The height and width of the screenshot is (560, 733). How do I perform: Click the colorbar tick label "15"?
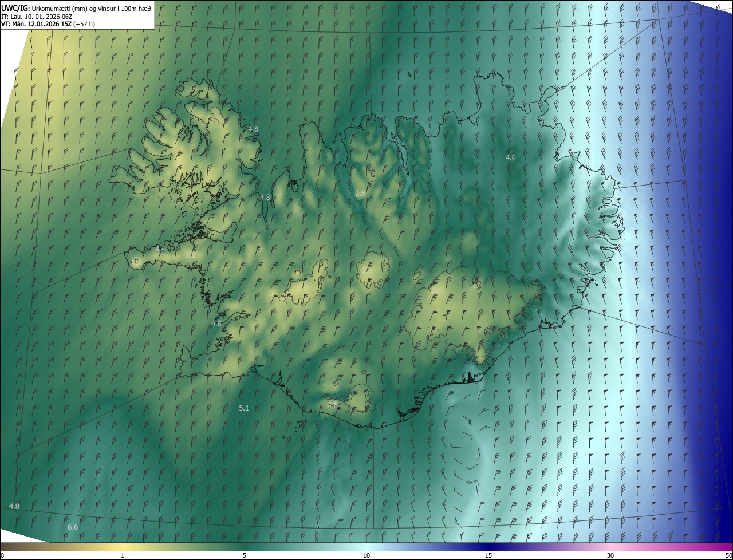coord(488,555)
